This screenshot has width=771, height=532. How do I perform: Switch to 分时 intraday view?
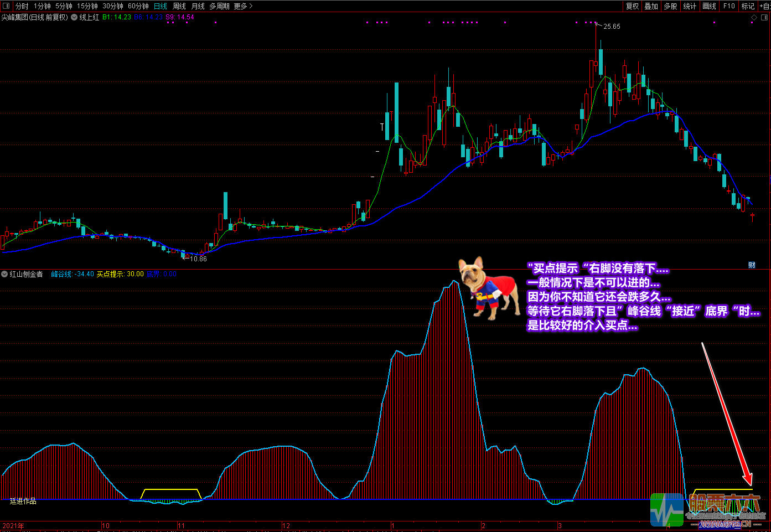coord(22,6)
